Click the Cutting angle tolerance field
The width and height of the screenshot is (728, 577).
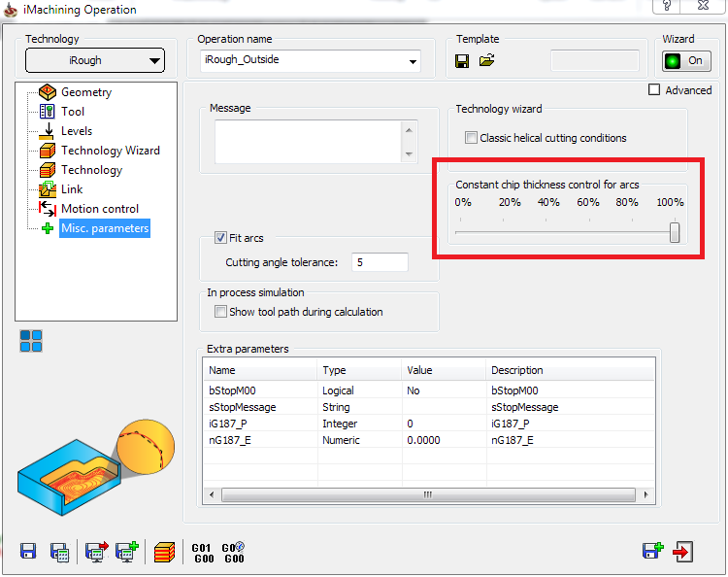tap(380, 262)
